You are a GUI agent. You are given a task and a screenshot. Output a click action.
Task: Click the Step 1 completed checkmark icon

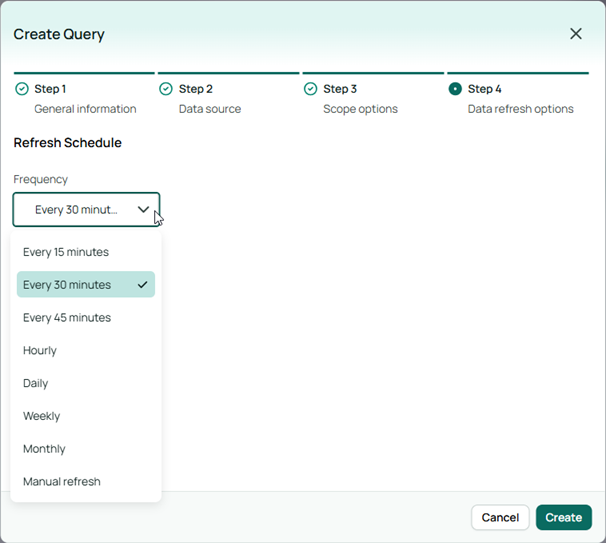pyautogui.click(x=22, y=89)
